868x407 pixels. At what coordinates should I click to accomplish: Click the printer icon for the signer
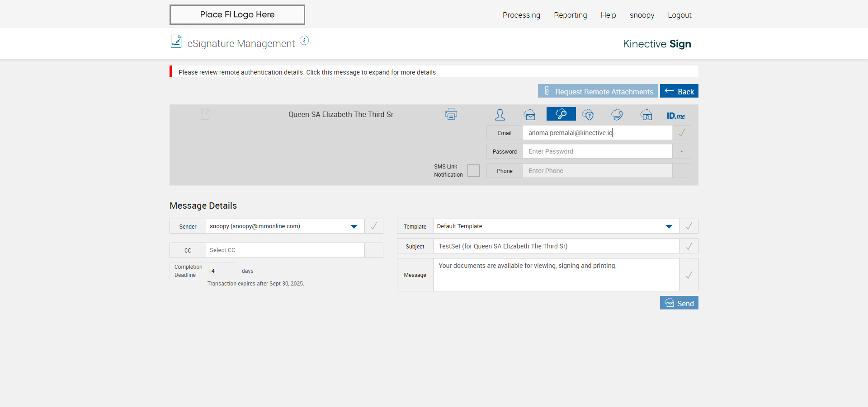pyautogui.click(x=451, y=114)
